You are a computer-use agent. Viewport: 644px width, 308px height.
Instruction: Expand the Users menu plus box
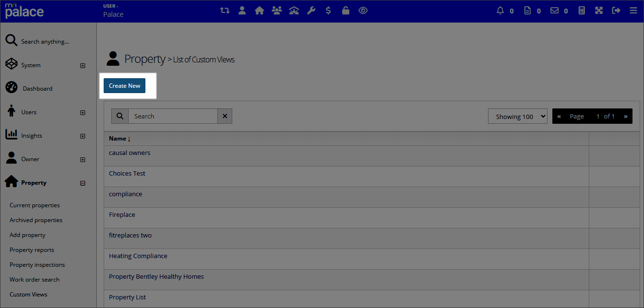pos(83,113)
